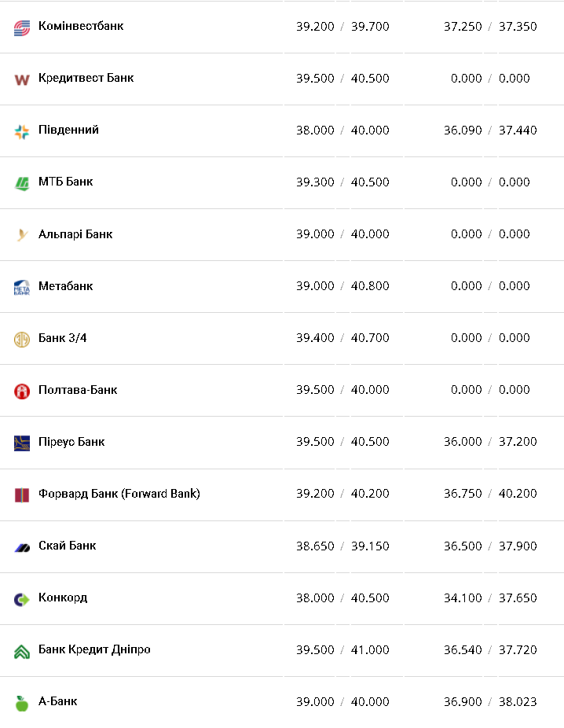Open the Полтава-Банк name link
Image resolution: width=564 pixels, height=728 pixels.
click(x=78, y=390)
